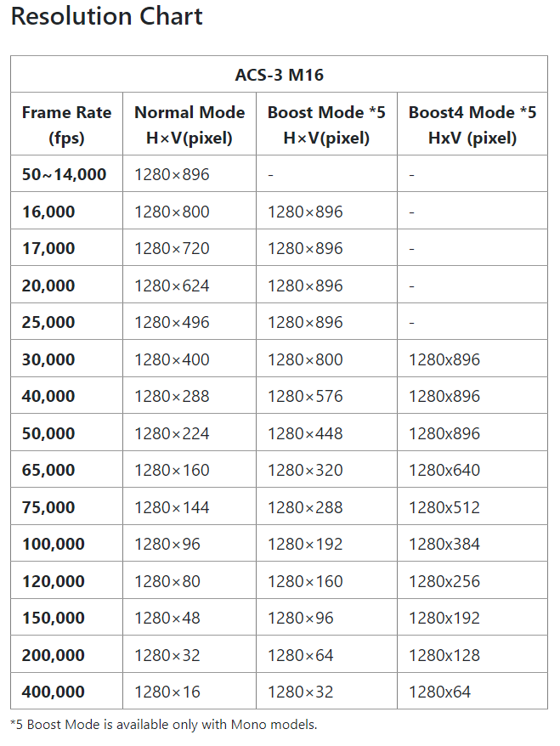
Task: Click the Frame Rate (fps) column header
Action: tap(66, 124)
